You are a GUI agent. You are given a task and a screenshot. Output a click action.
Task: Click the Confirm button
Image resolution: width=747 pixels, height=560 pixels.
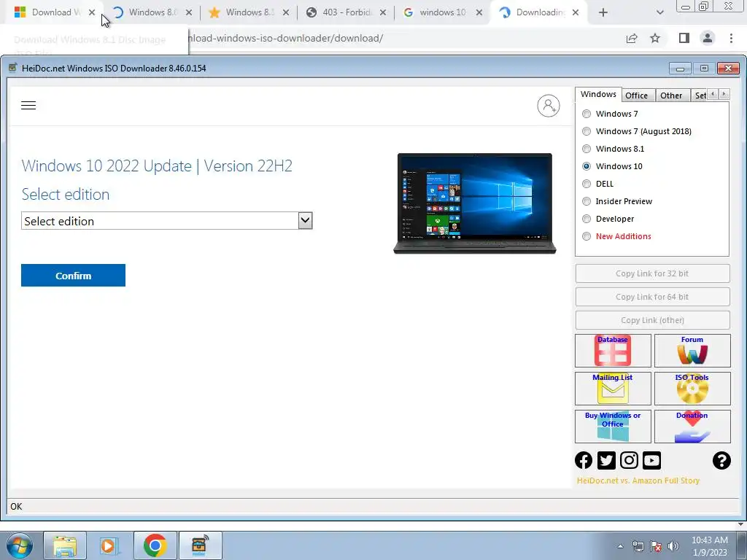pyautogui.click(x=74, y=275)
